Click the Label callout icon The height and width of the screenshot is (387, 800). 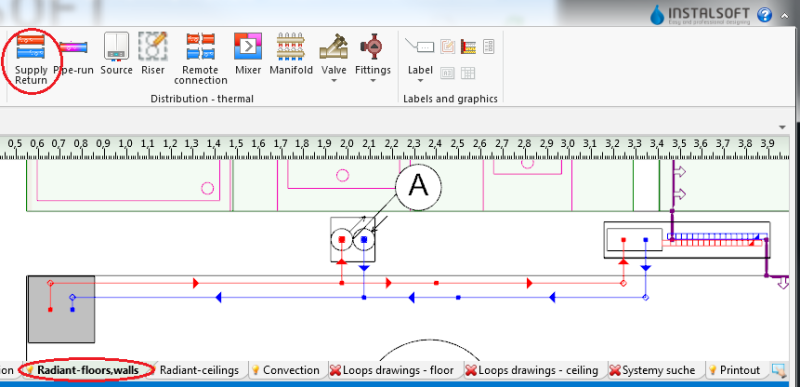pyautogui.click(x=419, y=47)
